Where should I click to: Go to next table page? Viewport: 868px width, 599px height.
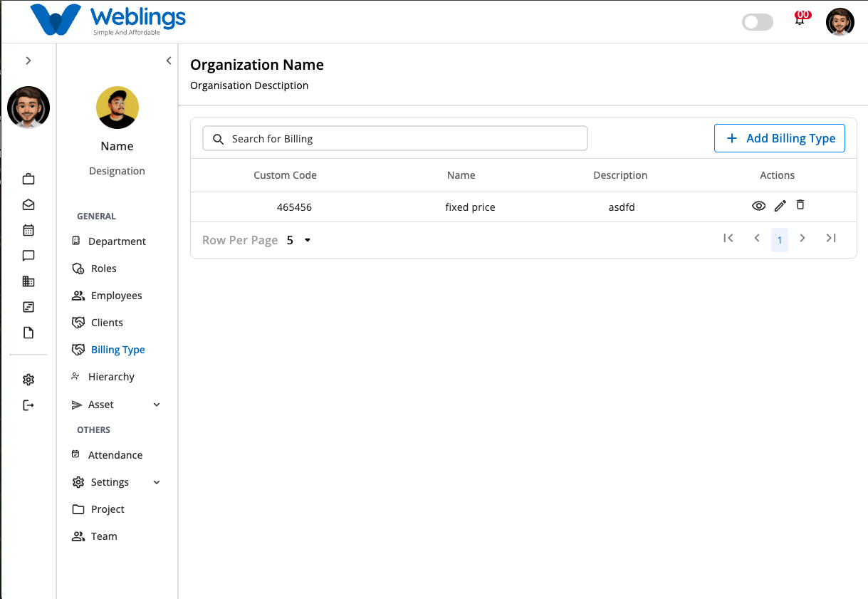(802, 238)
